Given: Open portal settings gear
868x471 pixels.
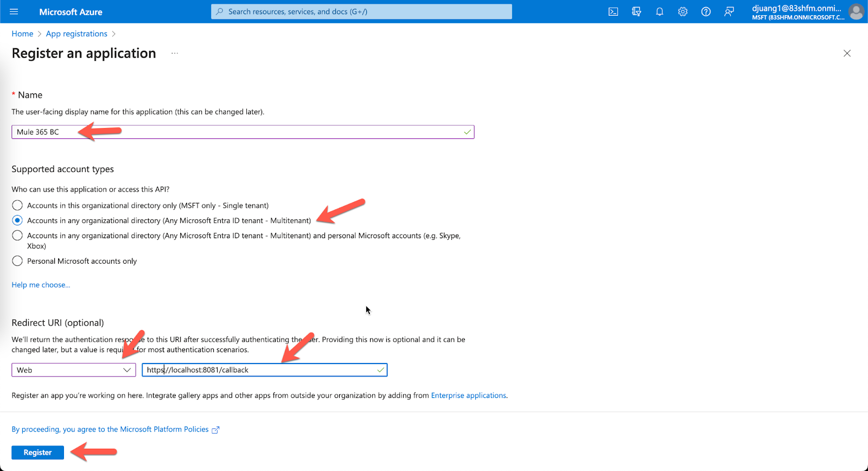Looking at the screenshot, I should [682, 11].
